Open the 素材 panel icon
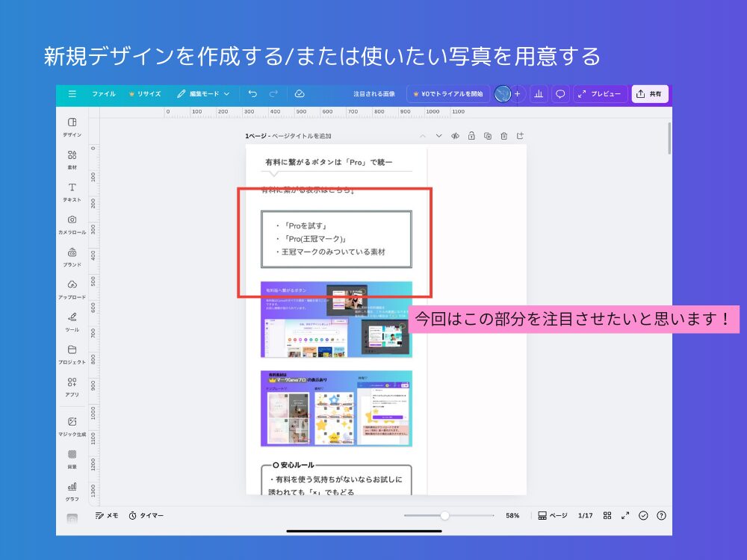This screenshot has width=747, height=560. coord(71,158)
